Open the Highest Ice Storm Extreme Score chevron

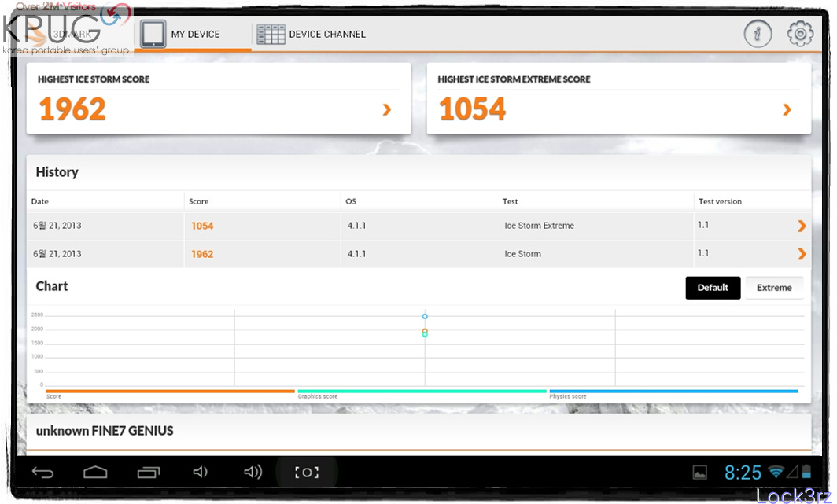(x=787, y=109)
